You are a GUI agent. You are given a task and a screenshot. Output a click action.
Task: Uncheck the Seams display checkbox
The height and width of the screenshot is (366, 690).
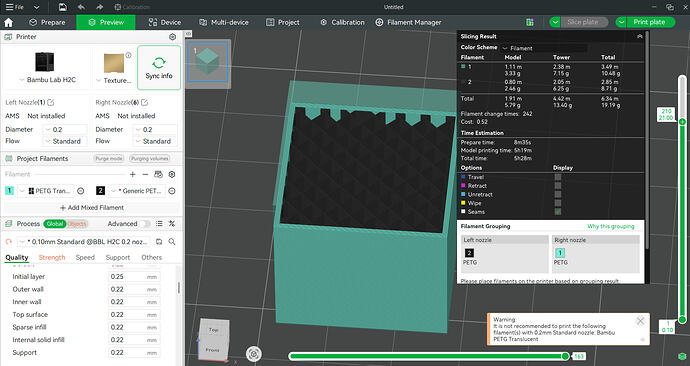[558, 212]
